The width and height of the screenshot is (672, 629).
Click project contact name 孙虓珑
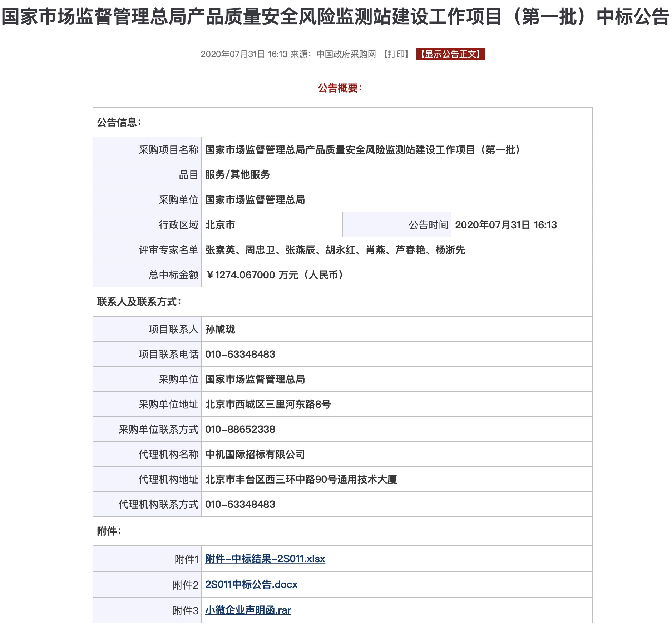tap(220, 329)
